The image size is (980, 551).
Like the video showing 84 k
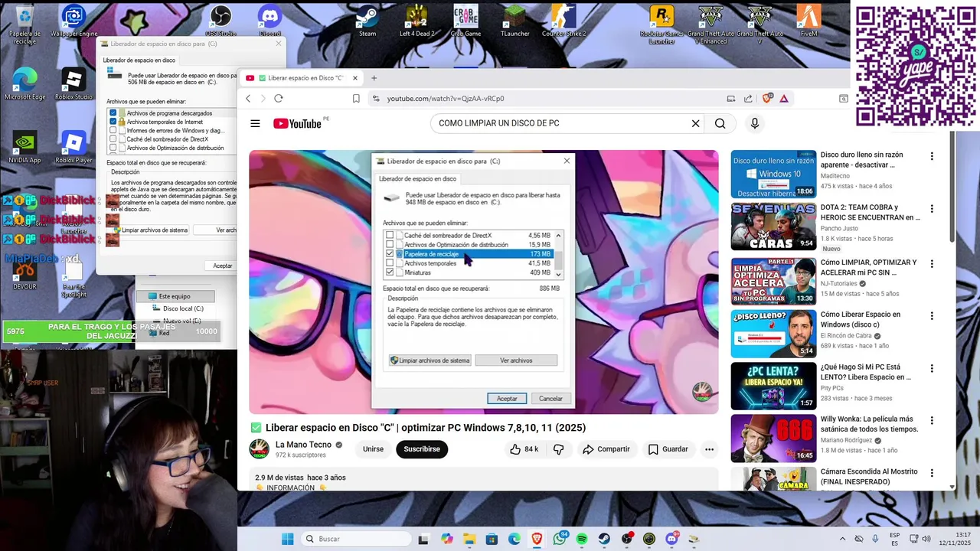(x=524, y=449)
